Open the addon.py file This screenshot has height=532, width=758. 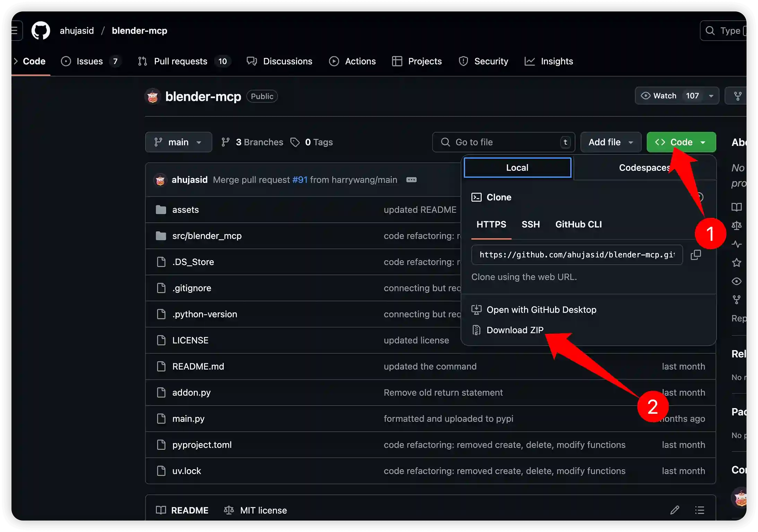point(191,393)
